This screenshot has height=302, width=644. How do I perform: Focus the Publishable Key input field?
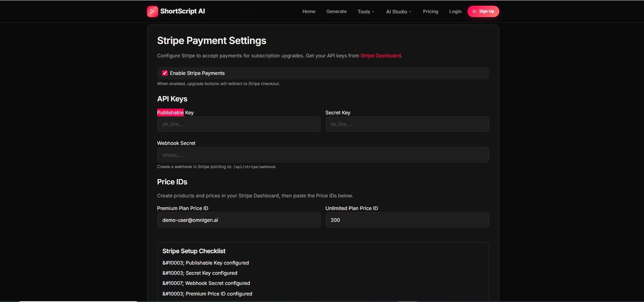click(239, 124)
